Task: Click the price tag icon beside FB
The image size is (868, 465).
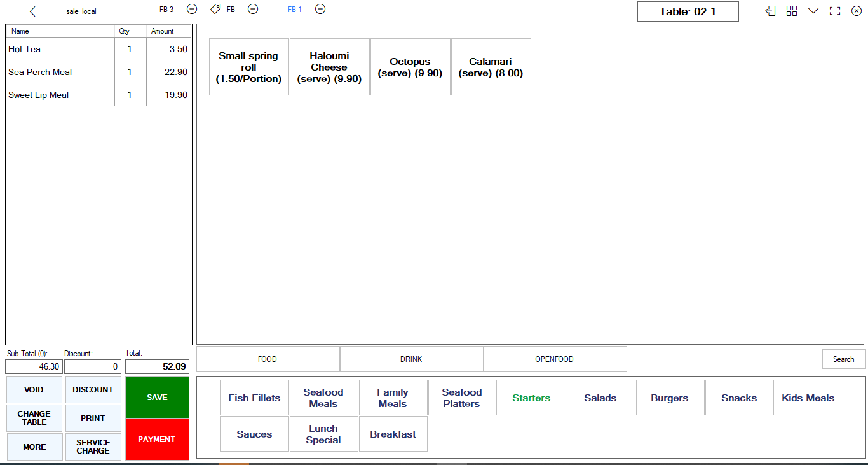Action: (x=215, y=9)
